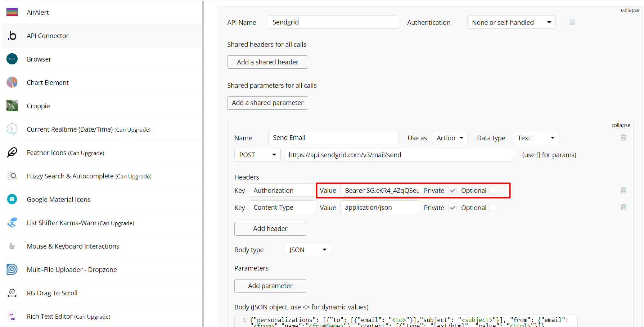Select Rich Text Editor plugin entry
Screen dimensions: 644x327
(x=102, y=316)
